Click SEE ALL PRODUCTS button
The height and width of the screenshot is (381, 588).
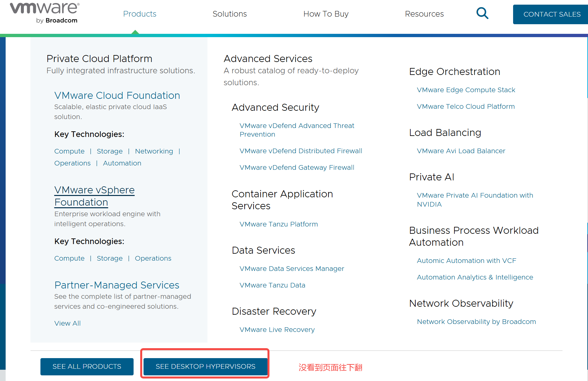[87, 366]
